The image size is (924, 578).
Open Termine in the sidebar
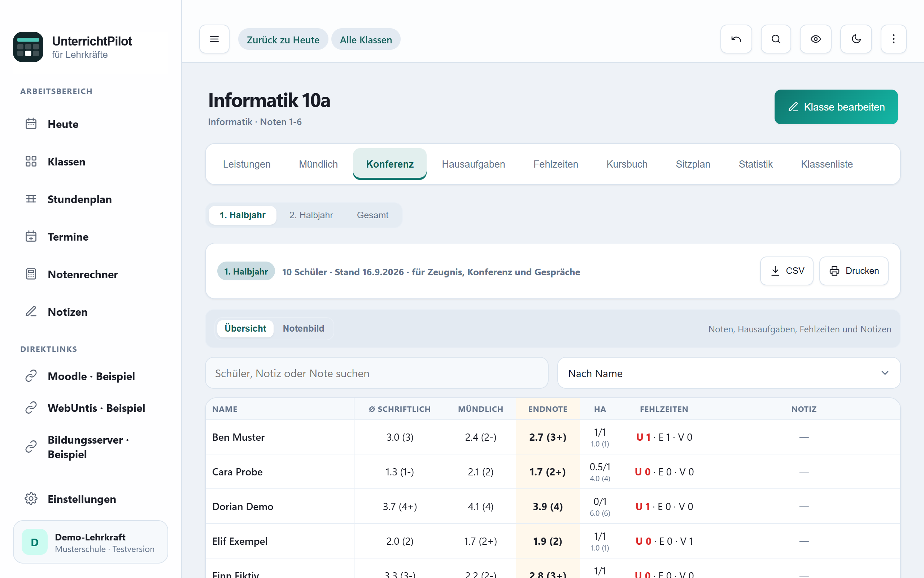[91, 237]
